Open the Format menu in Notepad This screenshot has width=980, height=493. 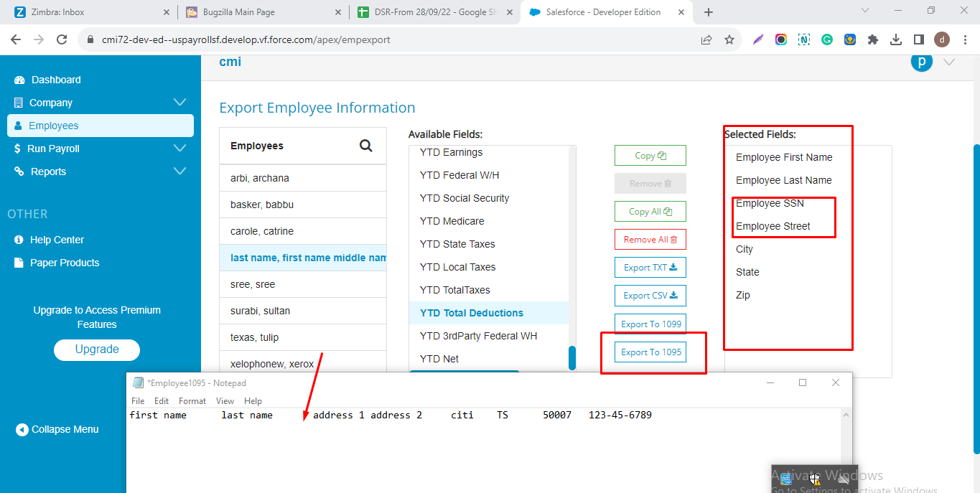192,401
